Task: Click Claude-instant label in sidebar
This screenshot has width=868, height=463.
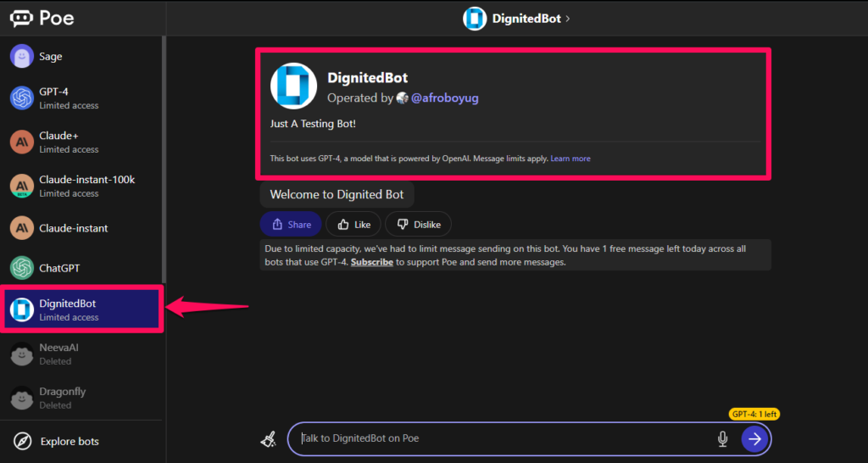Action: [x=74, y=228]
